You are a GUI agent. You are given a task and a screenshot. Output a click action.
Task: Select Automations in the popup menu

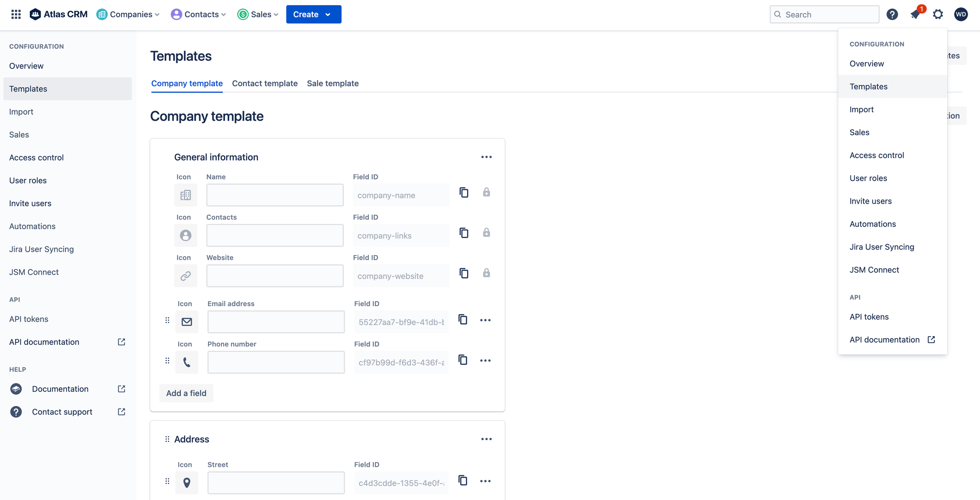pos(872,224)
